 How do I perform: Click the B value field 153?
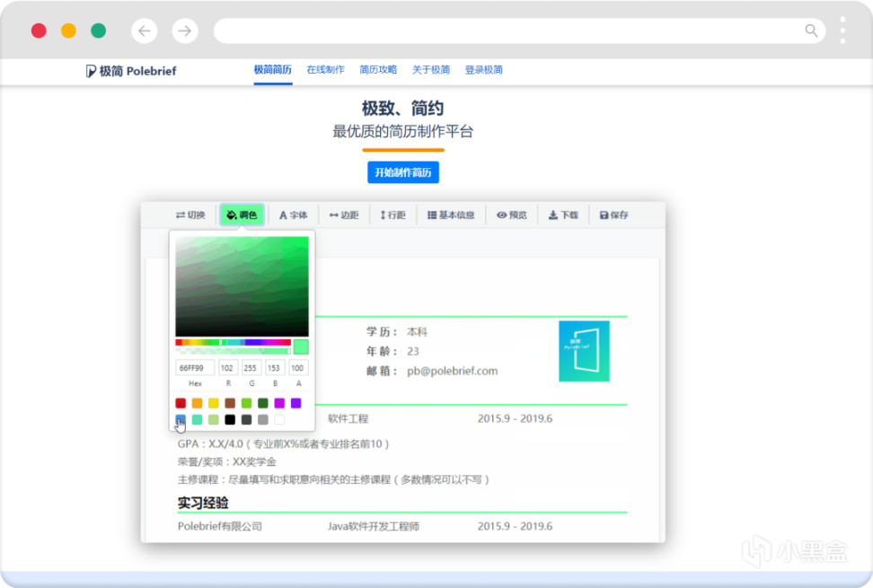tap(274, 368)
